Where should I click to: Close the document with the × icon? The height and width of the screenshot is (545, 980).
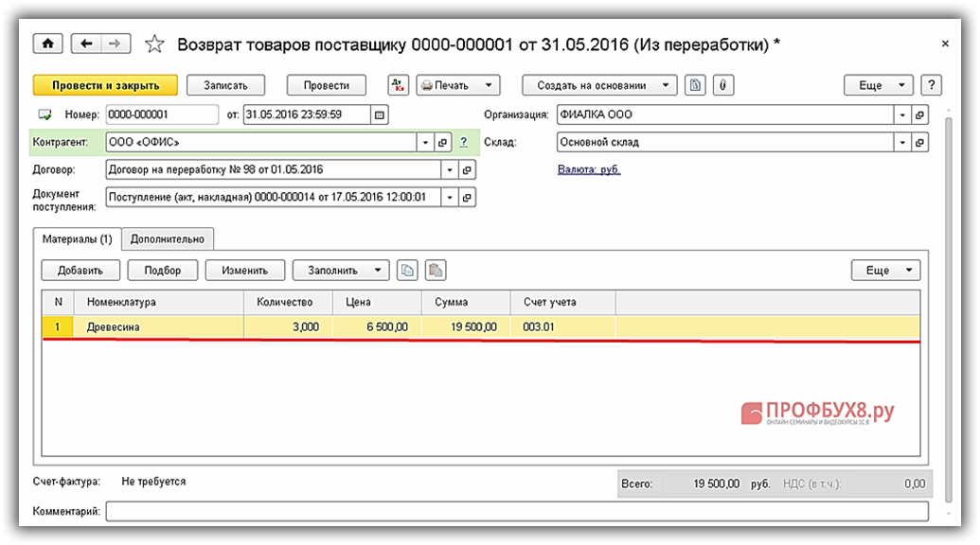[945, 44]
